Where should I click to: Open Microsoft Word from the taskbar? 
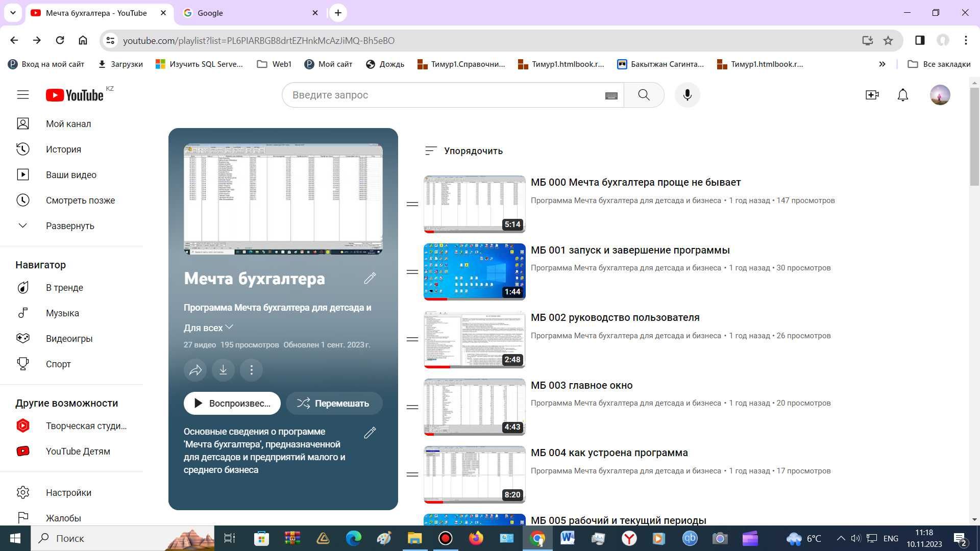tap(567, 538)
